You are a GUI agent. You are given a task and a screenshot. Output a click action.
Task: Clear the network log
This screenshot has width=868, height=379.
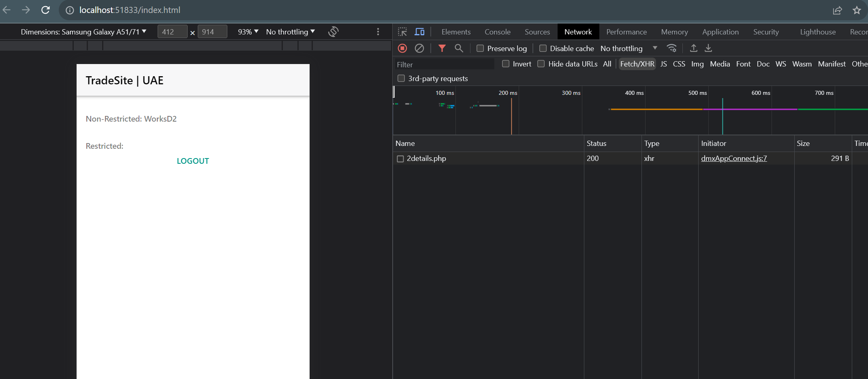coord(419,48)
